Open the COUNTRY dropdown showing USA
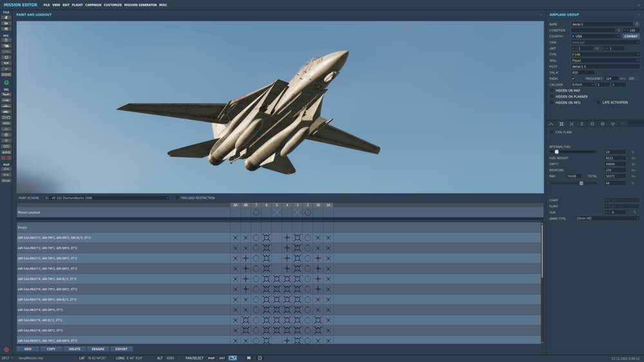 pos(595,36)
